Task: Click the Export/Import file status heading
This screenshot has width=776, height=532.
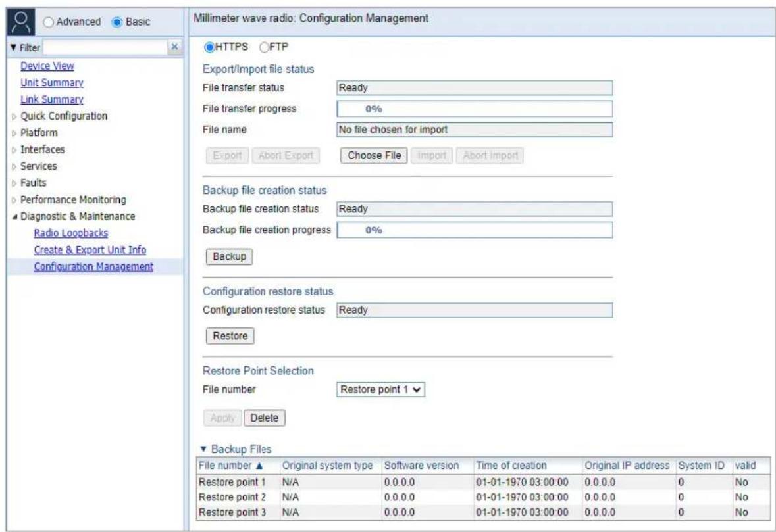Action: pos(258,69)
